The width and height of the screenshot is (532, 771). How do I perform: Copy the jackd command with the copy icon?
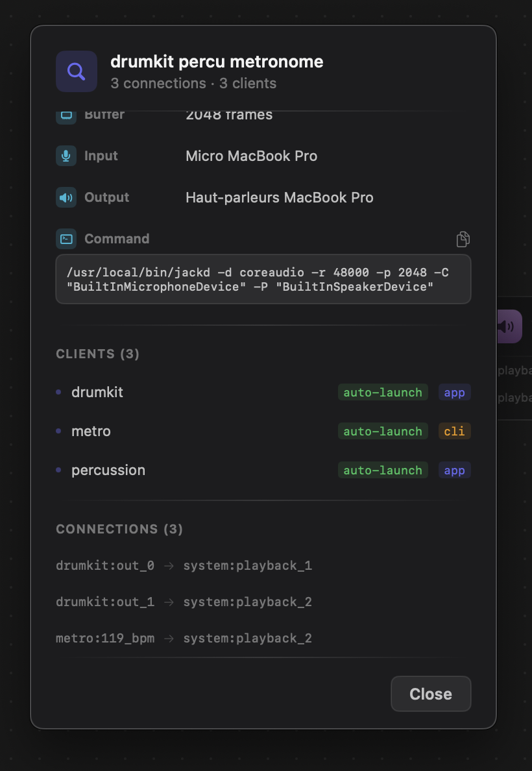463,239
